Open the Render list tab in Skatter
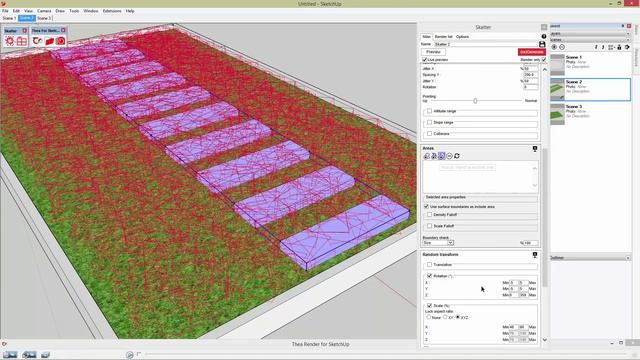This screenshot has height=360, width=640. click(443, 37)
